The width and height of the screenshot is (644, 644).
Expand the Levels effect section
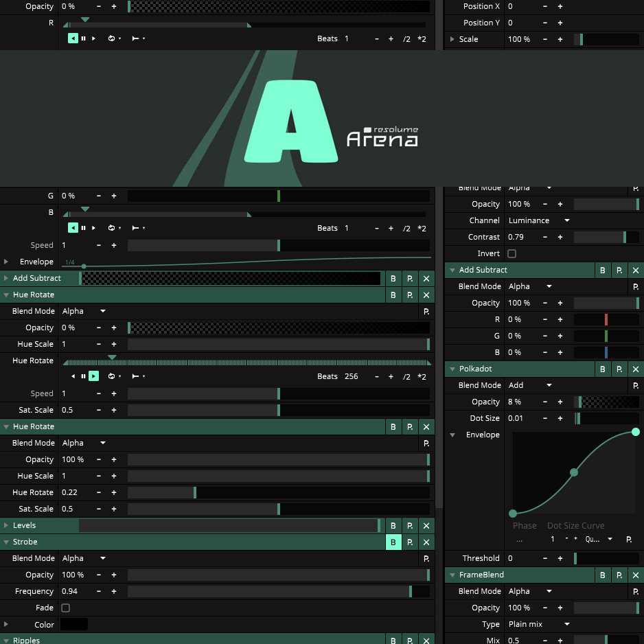(x=6, y=525)
